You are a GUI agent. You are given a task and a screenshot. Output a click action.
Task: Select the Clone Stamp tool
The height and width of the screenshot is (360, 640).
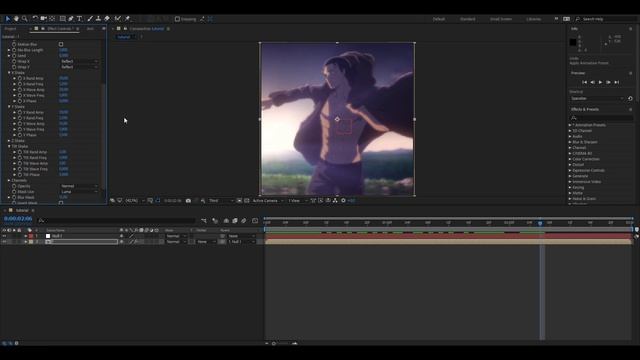98,19
